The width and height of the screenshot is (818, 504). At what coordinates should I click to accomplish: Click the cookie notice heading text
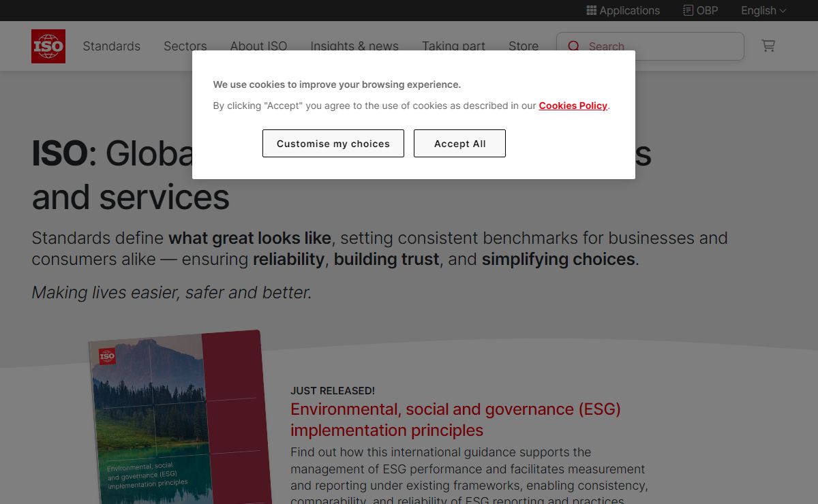click(x=337, y=84)
